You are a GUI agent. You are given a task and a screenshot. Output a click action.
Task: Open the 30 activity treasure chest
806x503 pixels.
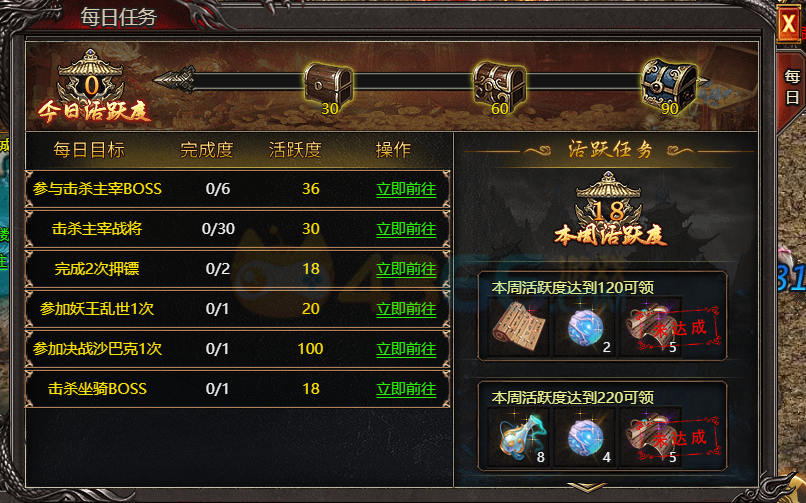pyautogui.click(x=328, y=85)
